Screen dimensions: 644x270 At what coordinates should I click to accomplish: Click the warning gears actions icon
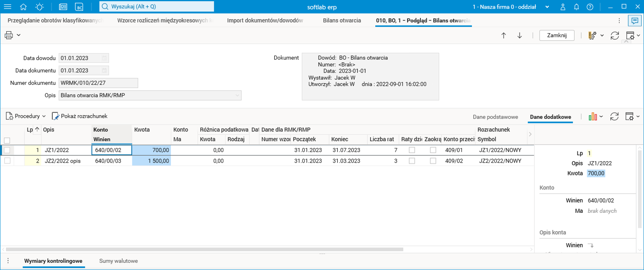592,35
